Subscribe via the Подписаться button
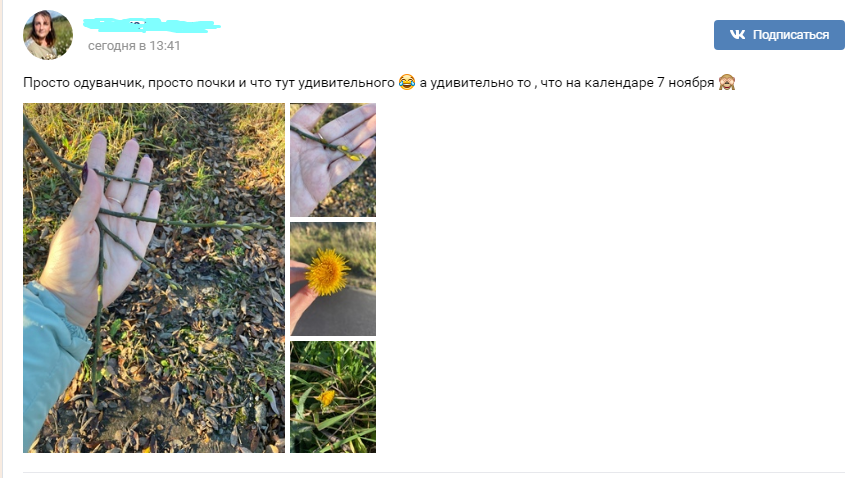This screenshot has height=478, width=849. coord(779,35)
